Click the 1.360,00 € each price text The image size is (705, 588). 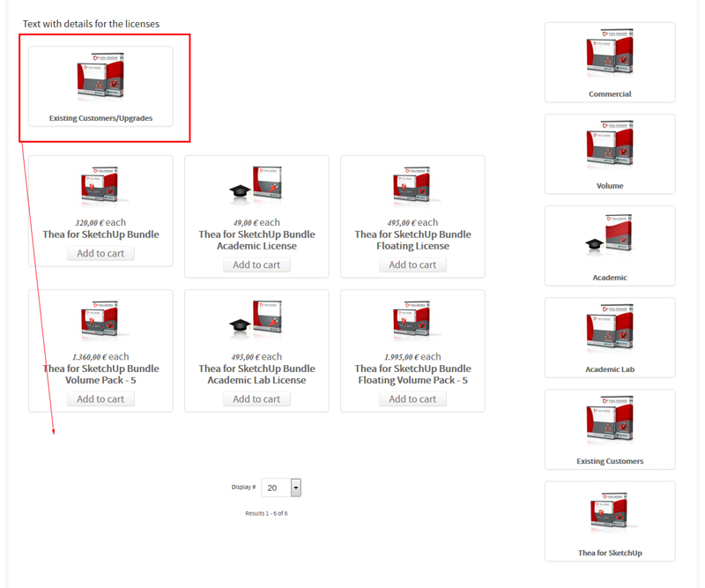click(100, 357)
